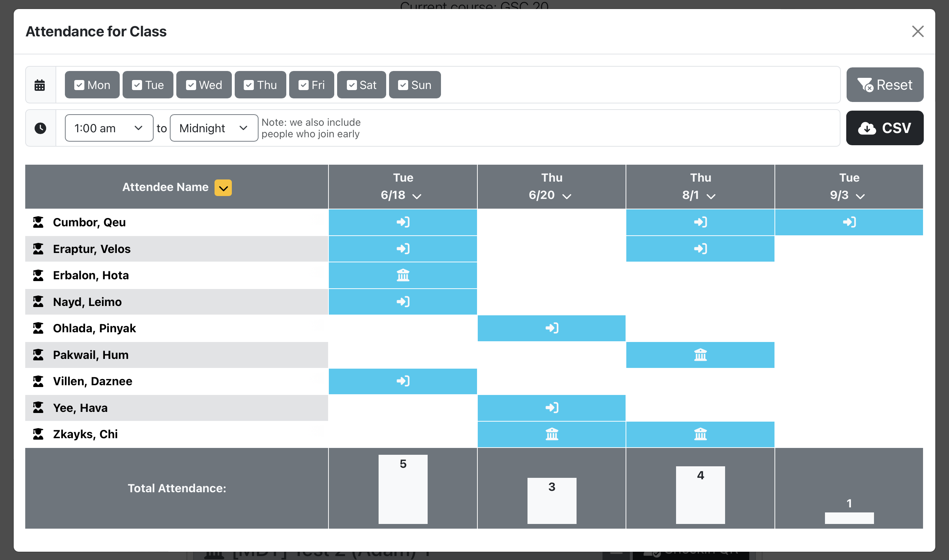Select attendee name Ohlada, Pinyak

94,328
